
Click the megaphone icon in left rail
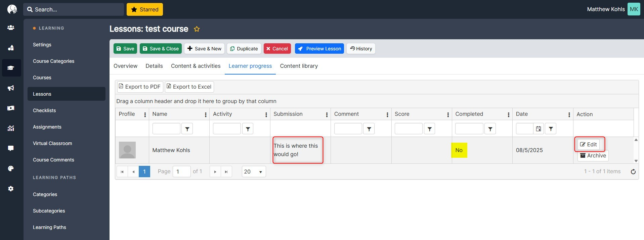(x=11, y=88)
